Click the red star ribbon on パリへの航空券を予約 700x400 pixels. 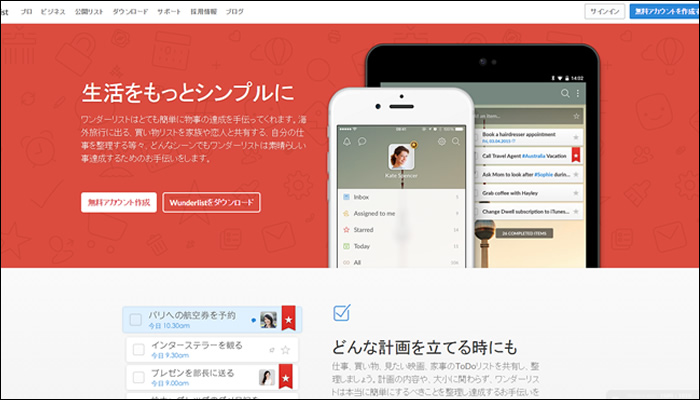tap(288, 318)
